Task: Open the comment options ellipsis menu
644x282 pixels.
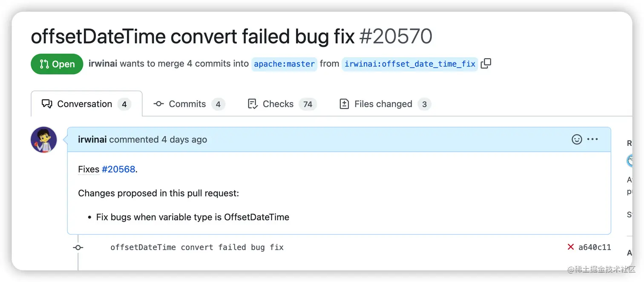Action: click(x=593, y=140)
